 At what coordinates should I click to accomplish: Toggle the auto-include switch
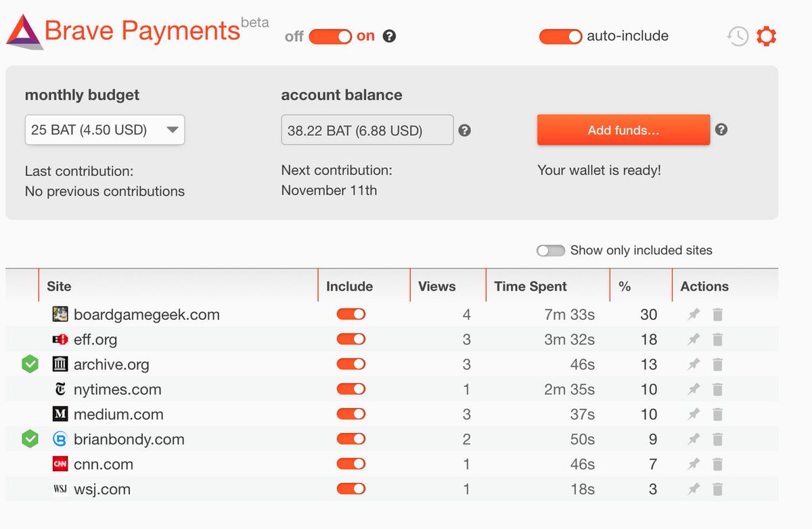click(x=560, y=37)
